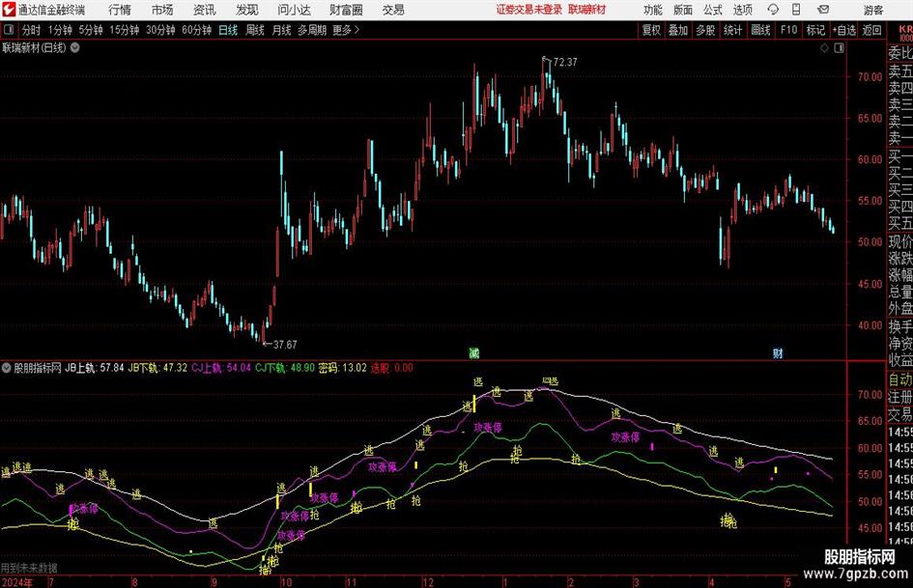Screen dimensions: 913x588
Task: Select the 周线 weekly tab
Action: (255, 30)
